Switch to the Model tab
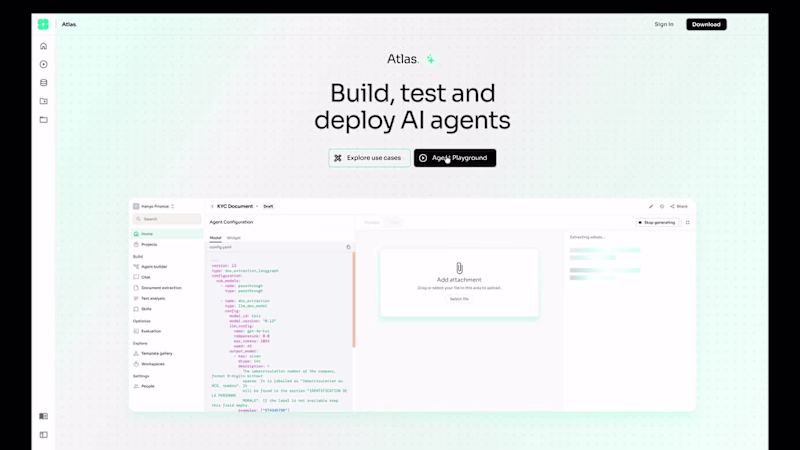This screenshot has width=800, height=450. 215,238
